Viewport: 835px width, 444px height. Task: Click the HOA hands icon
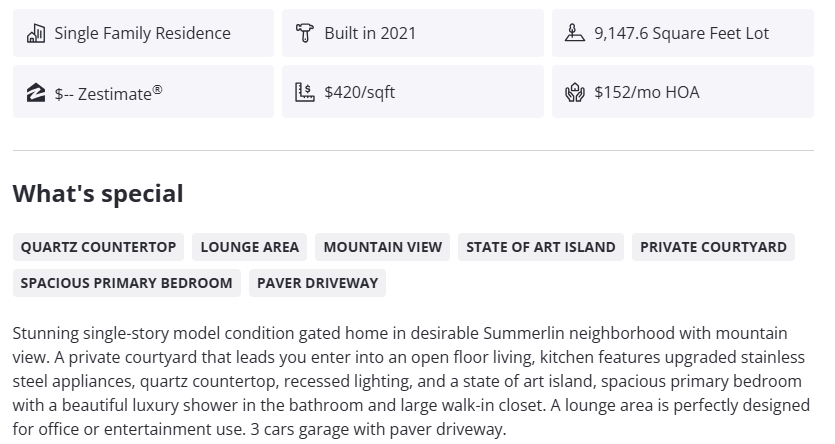coord(574,92)
